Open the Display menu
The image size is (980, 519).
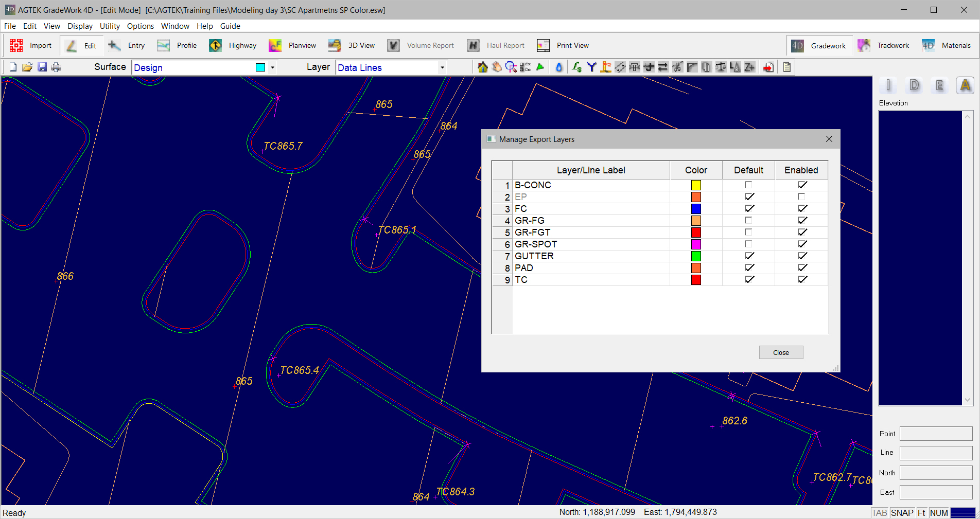(80, 26)
